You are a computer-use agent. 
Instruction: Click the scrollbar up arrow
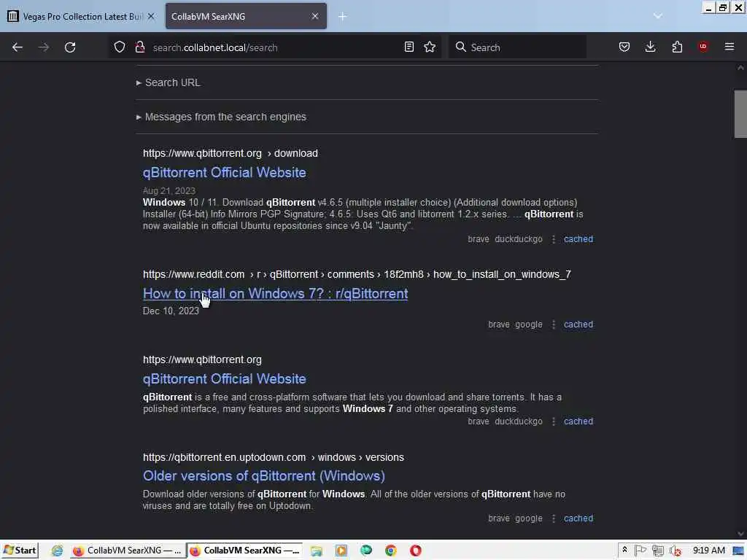(x=740, y=68)
